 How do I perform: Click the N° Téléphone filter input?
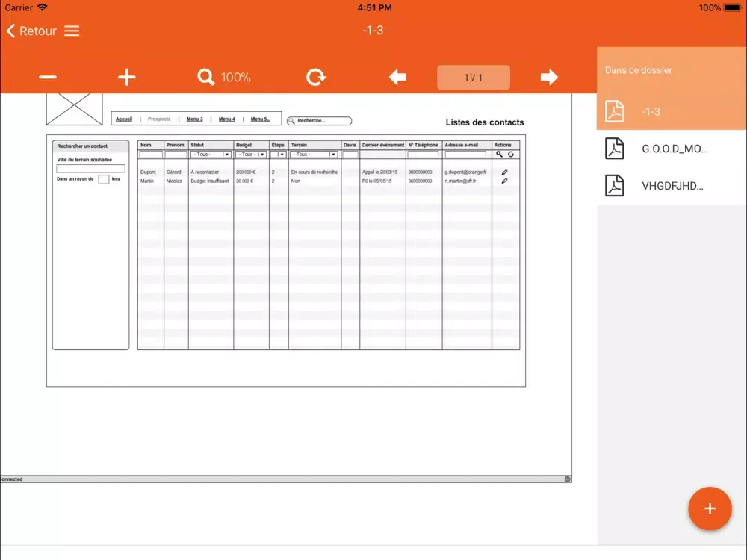[423, 155]
